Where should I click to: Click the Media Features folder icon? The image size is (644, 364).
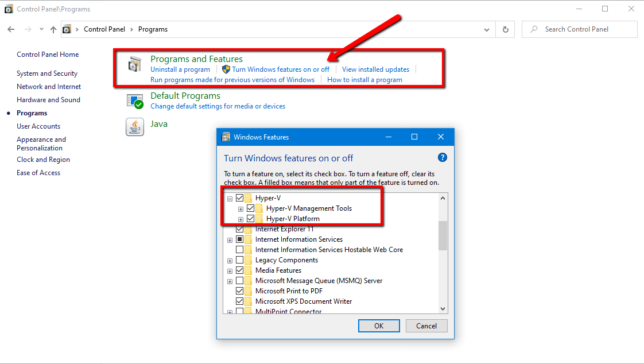[249, 270]
